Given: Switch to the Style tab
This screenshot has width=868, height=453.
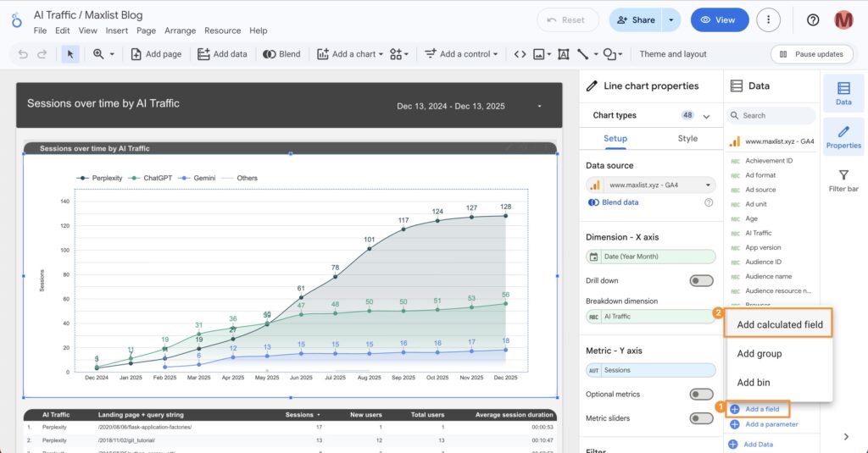Looking at the screenshot, I should (x=687, y=138).
